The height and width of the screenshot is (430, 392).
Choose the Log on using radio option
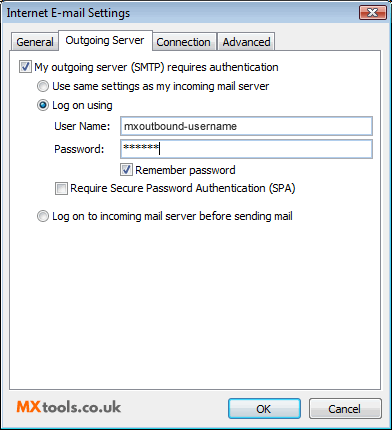tap(43, 105)
